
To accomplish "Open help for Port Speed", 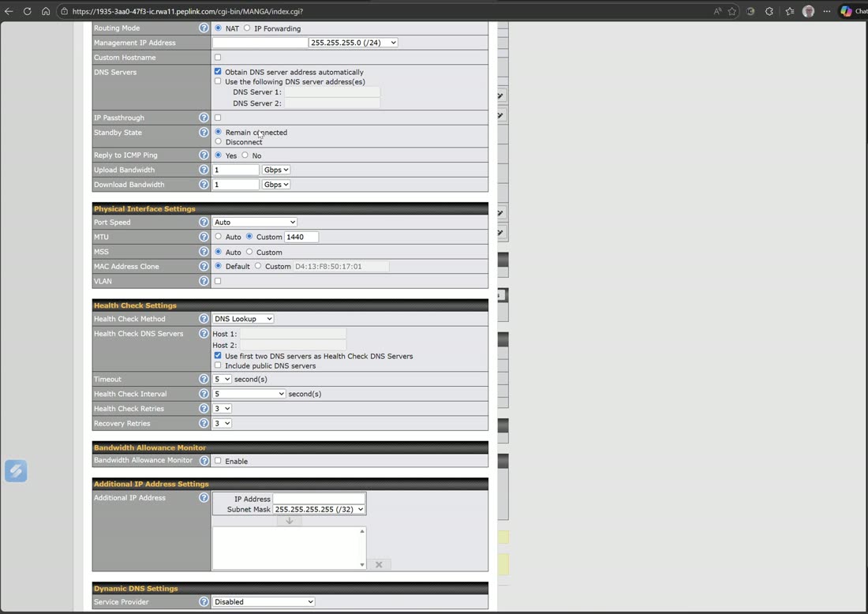I will (x=204, y=222).
